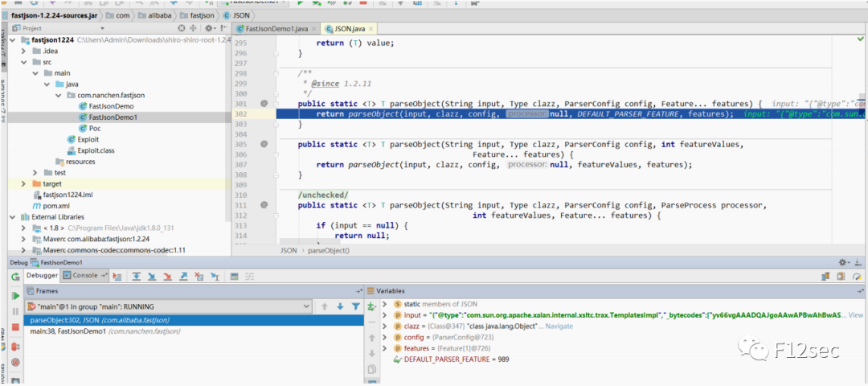Click the Evaluate Expression icon
The height and width of the screenshot is (386, 868).
click(234, 276)
